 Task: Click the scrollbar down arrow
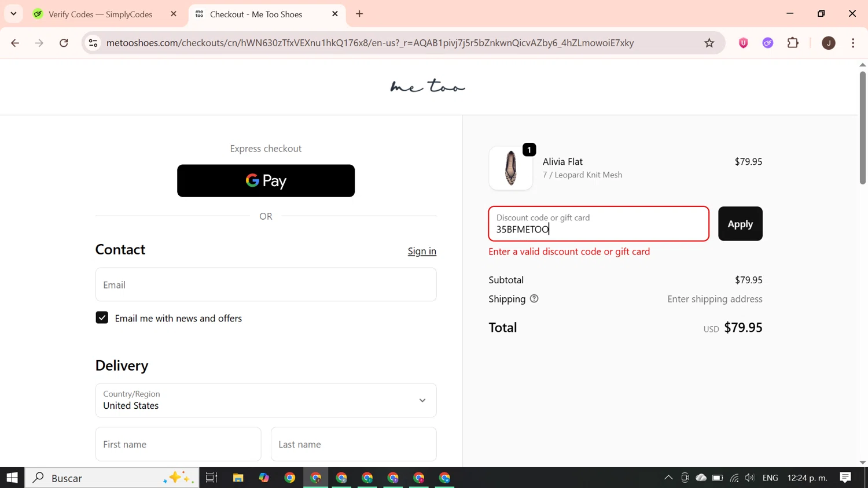(862, 462)
